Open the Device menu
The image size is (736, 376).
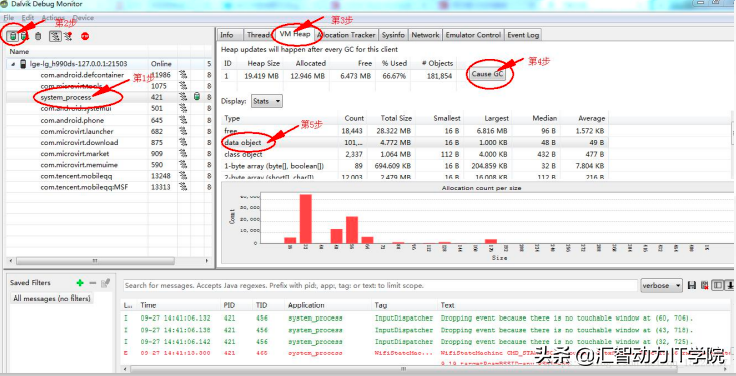tap(83, 18)
